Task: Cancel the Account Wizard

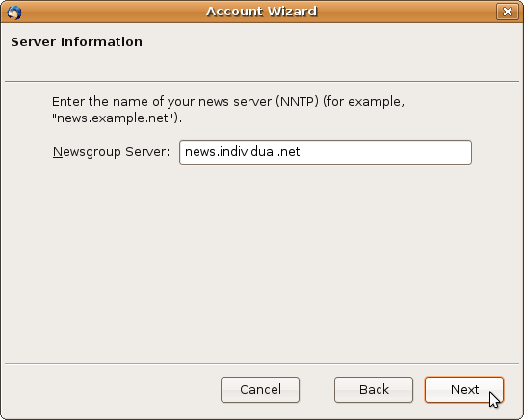Action: (260, 389)
